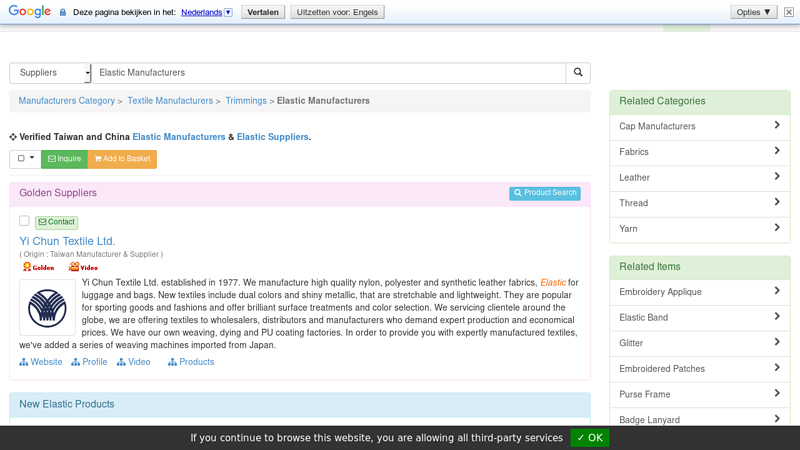This screenshot has width=800, height=450.
Task: Click the green Inquire button
Action: tap(64, 159)
